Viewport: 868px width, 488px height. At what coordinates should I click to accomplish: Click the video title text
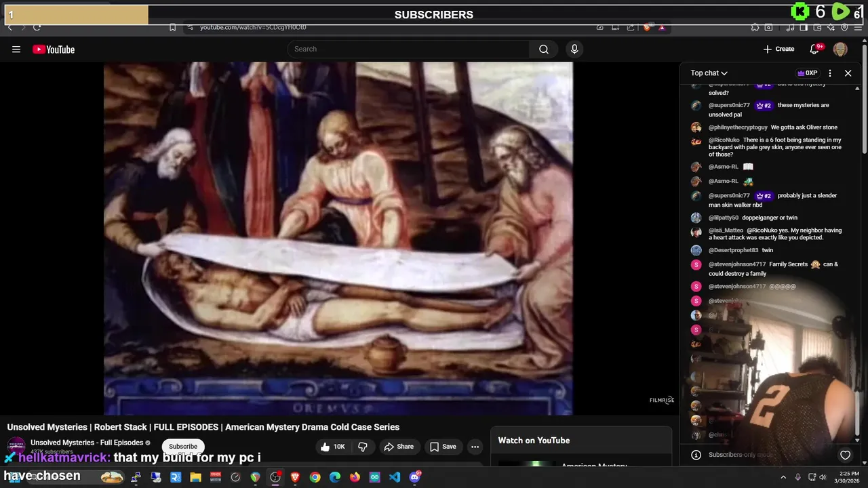(x=203, y=427)
